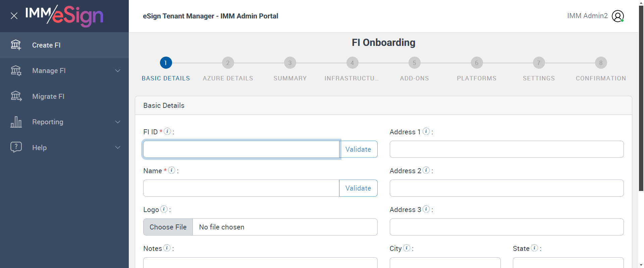
Task: Validate the Name field
Action: [358, 188]
